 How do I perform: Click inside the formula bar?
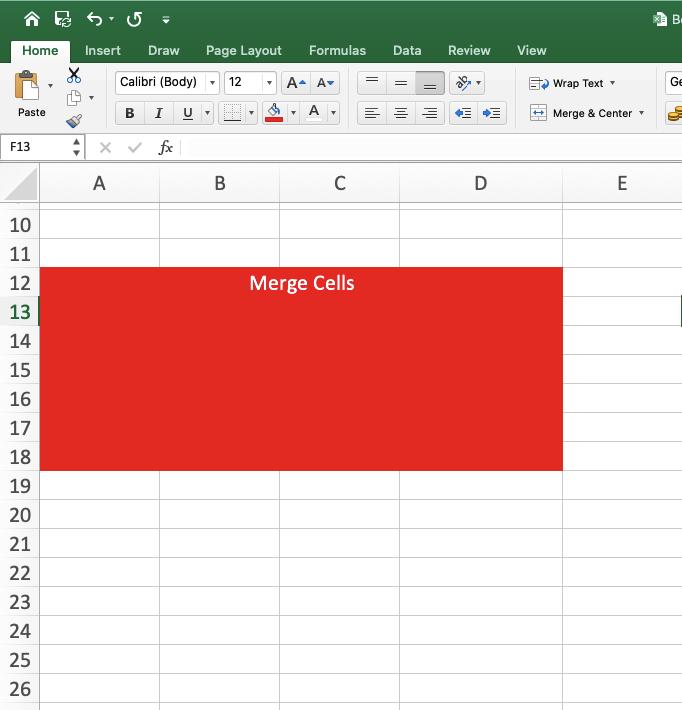click(432, 148)
